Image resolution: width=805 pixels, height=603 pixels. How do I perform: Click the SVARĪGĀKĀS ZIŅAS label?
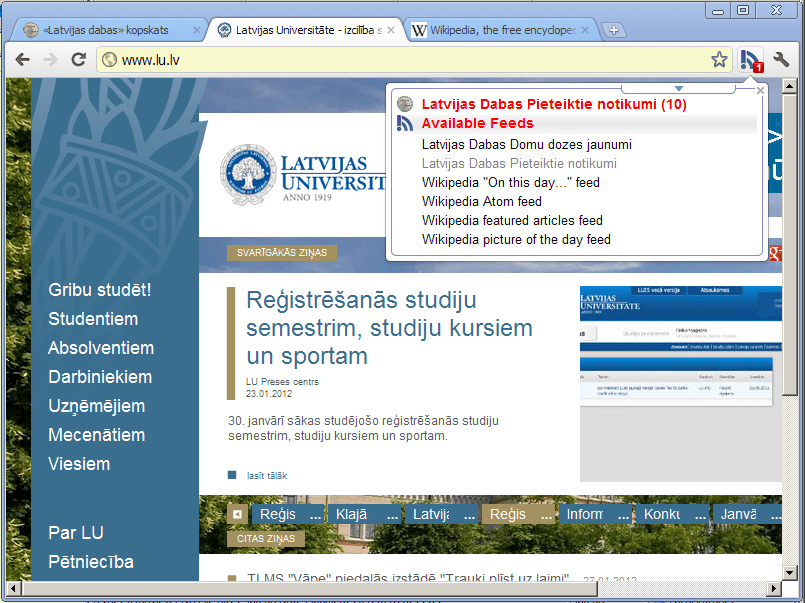pos(282,252)
